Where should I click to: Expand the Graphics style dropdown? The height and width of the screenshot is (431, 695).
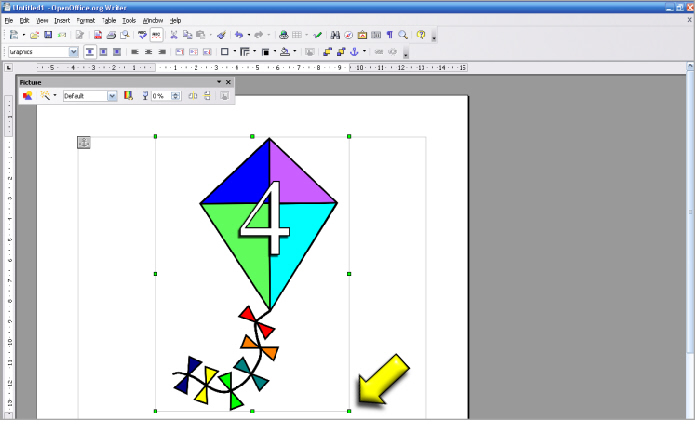pos(73,51)
